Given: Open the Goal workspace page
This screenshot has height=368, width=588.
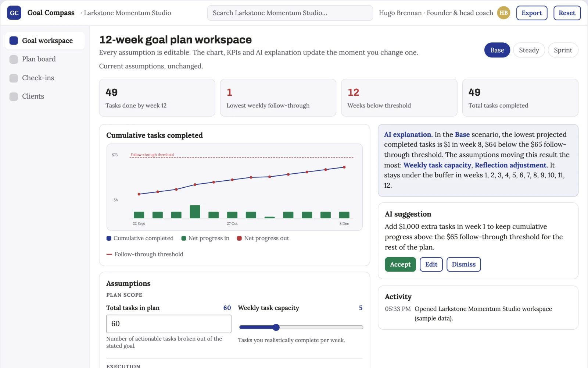Looking at the screenshot, I should coord(45,40).
